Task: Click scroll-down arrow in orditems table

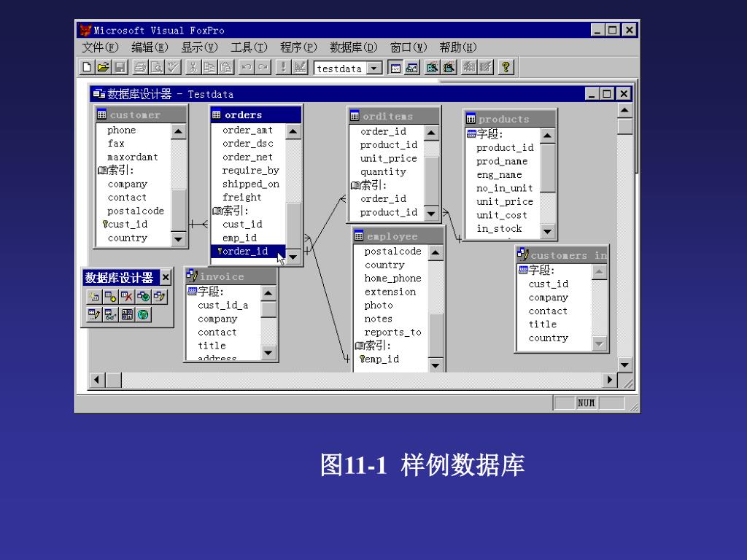Action: point(431,214)
